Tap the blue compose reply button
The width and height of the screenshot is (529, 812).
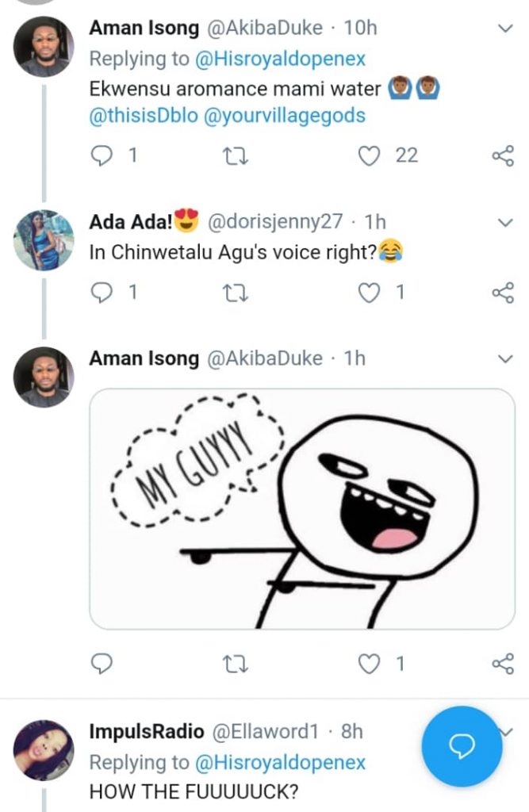point(462,745)
